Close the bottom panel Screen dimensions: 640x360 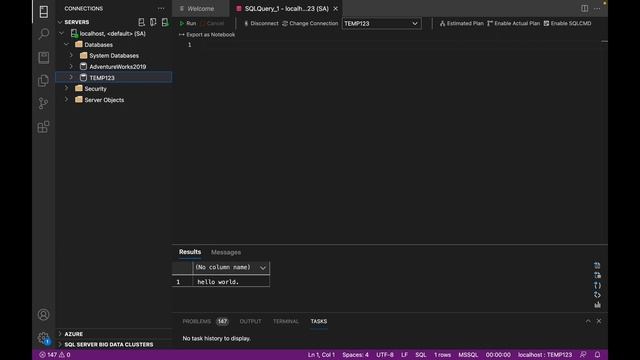coord(599,321)
